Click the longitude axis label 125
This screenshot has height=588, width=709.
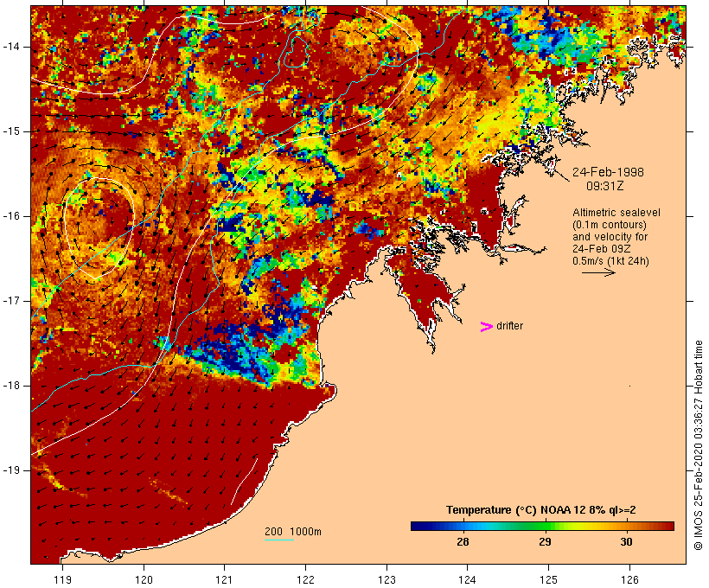(548, 580)
